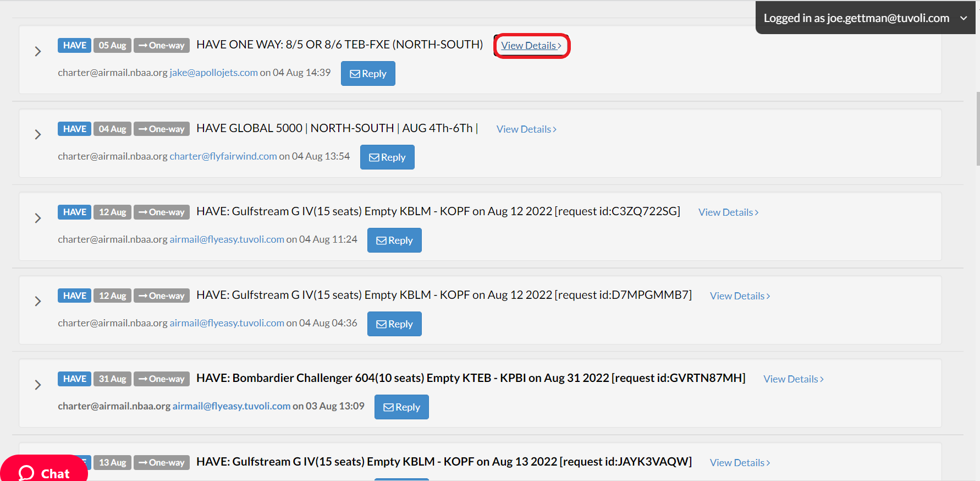
Task: Open the logged-in account dropdown menu
Action: click(964, 18)
